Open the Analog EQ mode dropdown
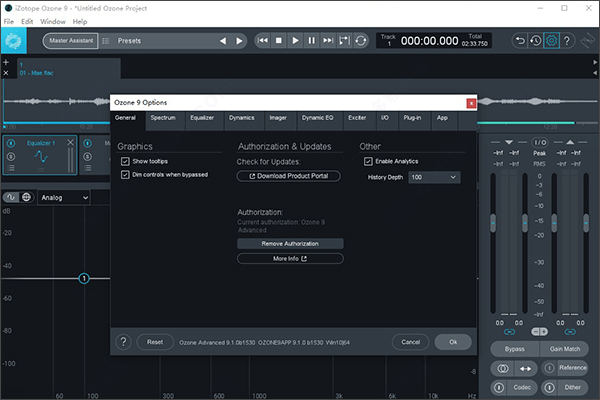Viewport: 600px width, 400px height. click(63, 198)
